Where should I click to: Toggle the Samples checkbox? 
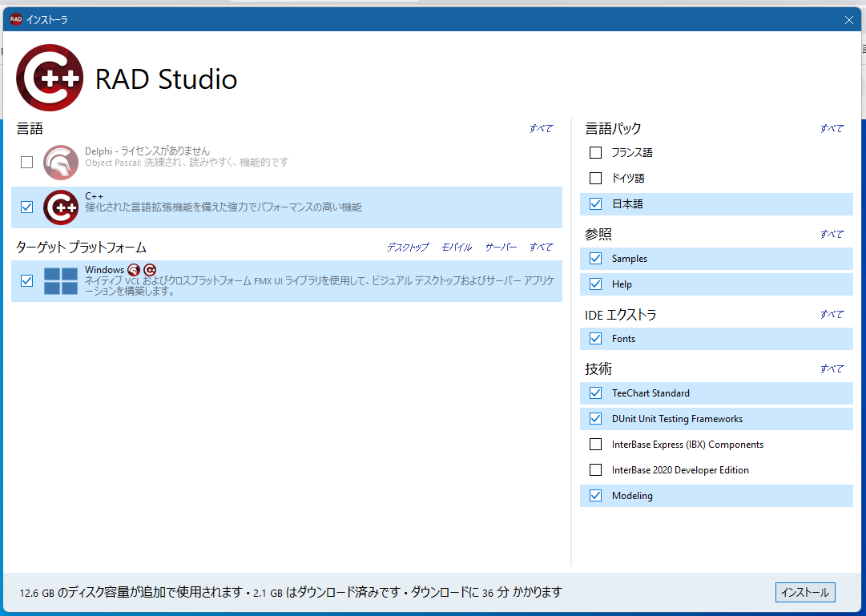595,258
